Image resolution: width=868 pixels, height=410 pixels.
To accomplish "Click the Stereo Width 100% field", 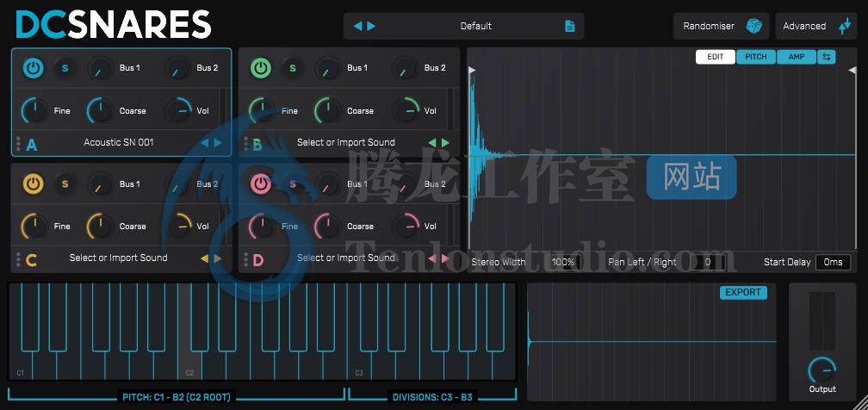I will [x=562, y=262].
